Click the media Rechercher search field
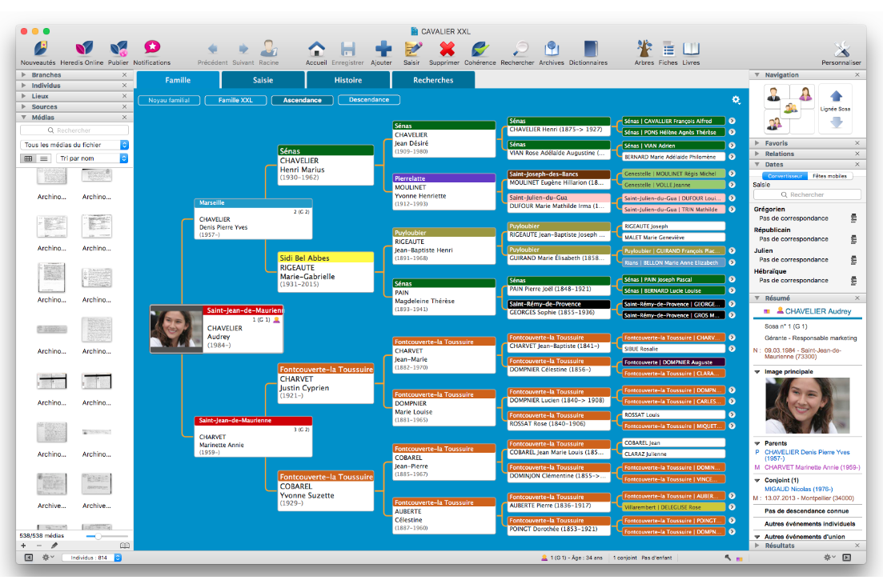 pos(74,130)
